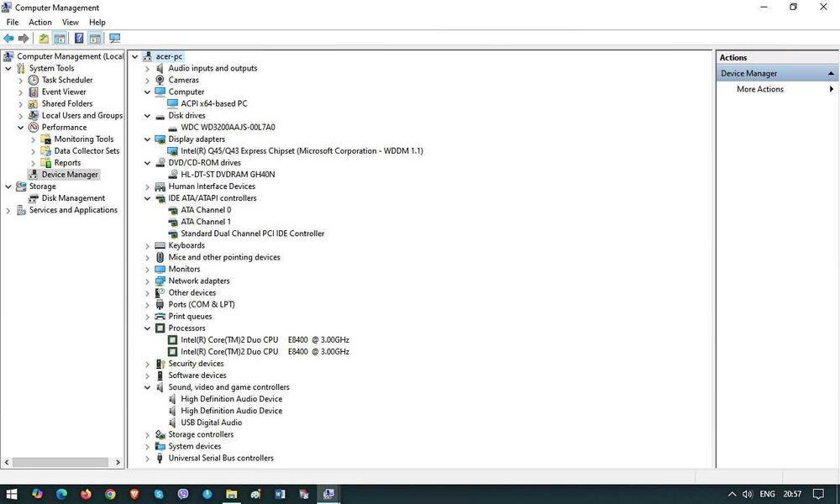Select Standard Dual Channel PCI IDE Controller
The width and height of the screenshot is (840, 504).
[x=252, y=234]
